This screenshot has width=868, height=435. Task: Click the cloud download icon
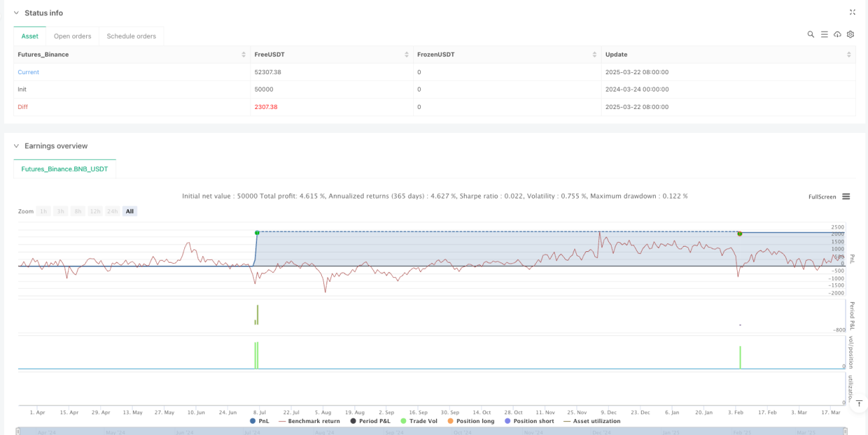pos(837,34)
